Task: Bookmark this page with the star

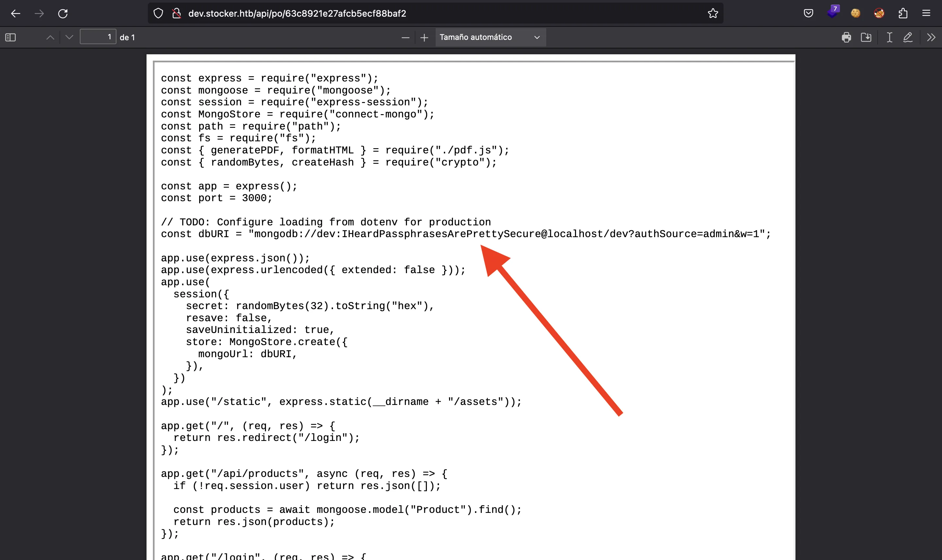Action: tap(713, 14)
